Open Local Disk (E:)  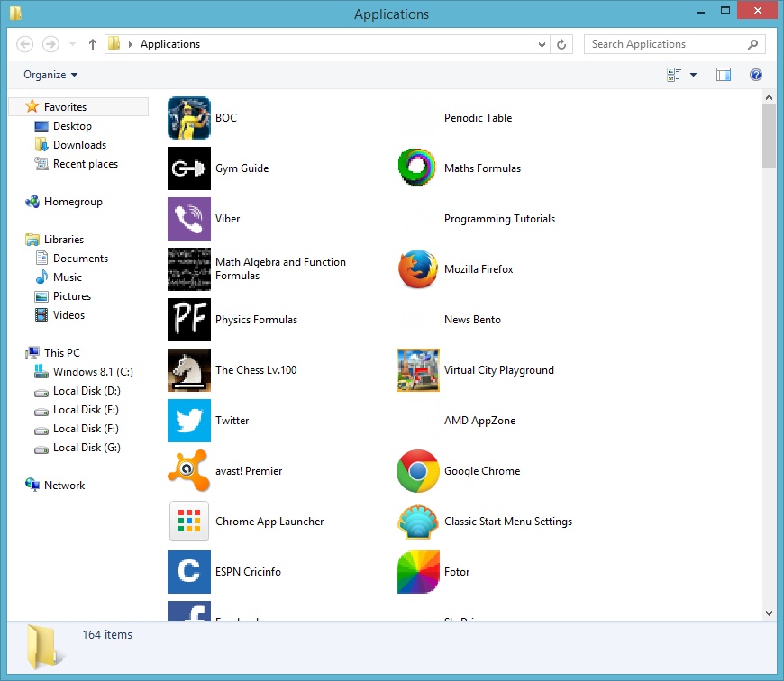coord(86,410)
